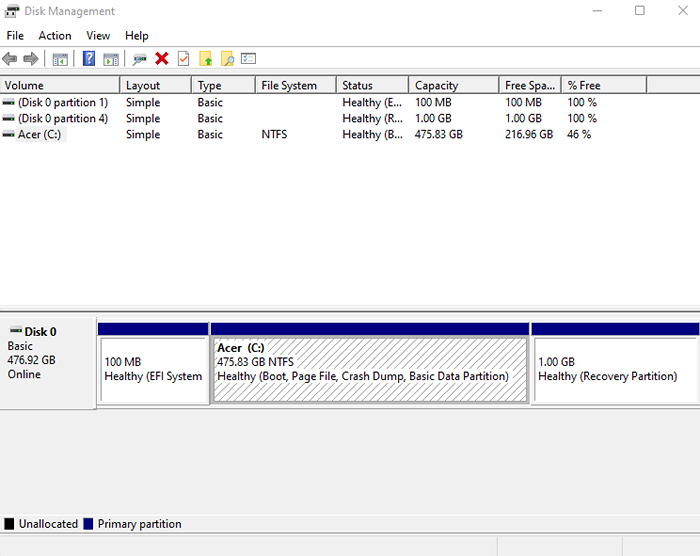Click the 1.00 GB capacity cell
Viewport: 700px width, 556px height.
(433, 118)
